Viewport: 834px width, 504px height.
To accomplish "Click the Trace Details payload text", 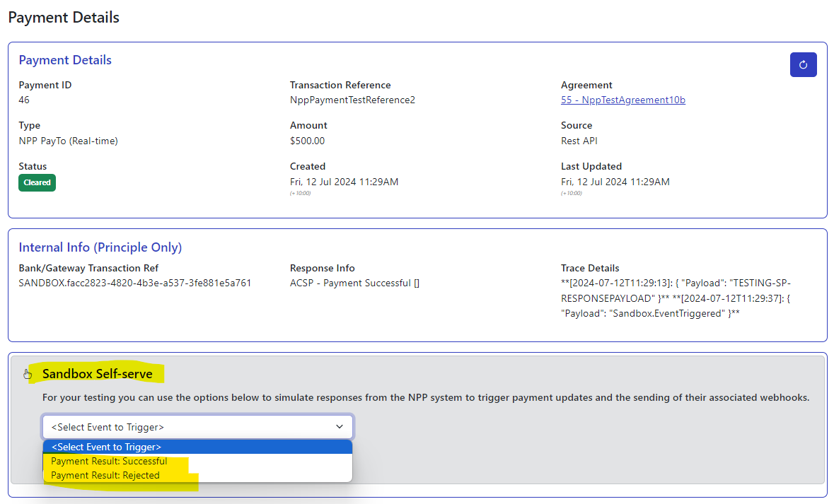I will tap(675, 298).
